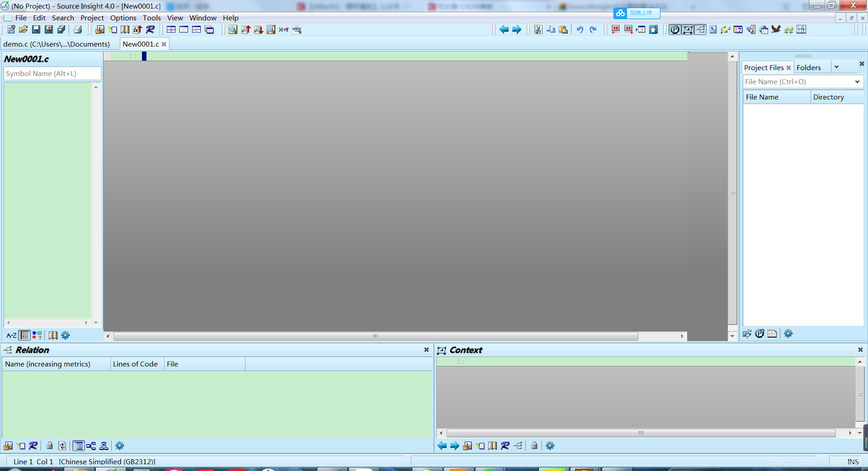Open the View menu

point(175,18)
